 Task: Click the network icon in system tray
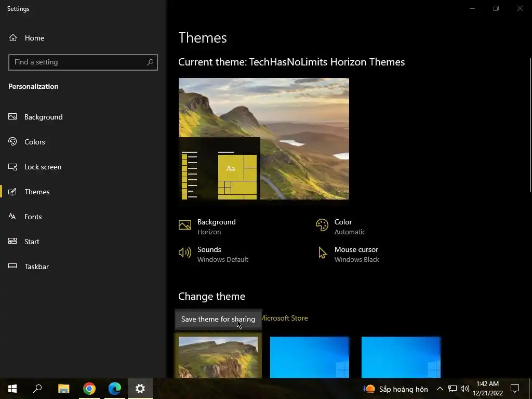[x=453, y=389]
